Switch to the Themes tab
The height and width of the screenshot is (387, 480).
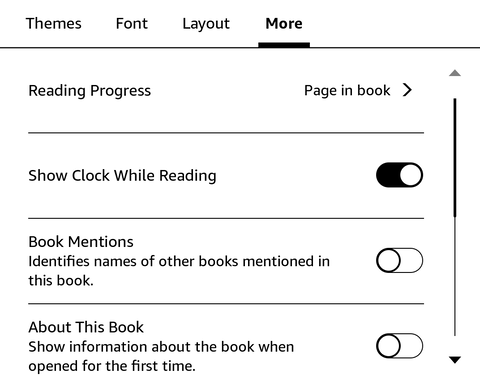[54, 24]
